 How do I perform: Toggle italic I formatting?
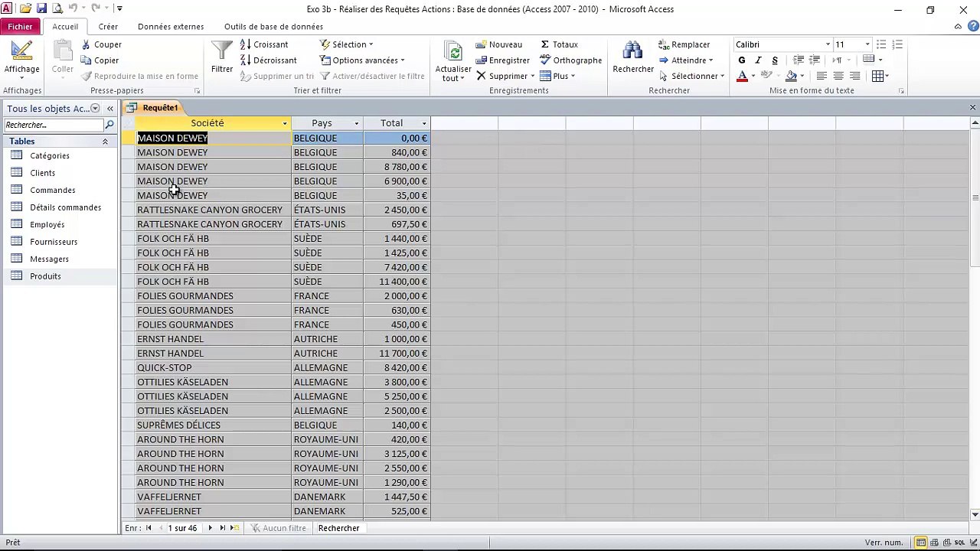[x=758, y=60]
